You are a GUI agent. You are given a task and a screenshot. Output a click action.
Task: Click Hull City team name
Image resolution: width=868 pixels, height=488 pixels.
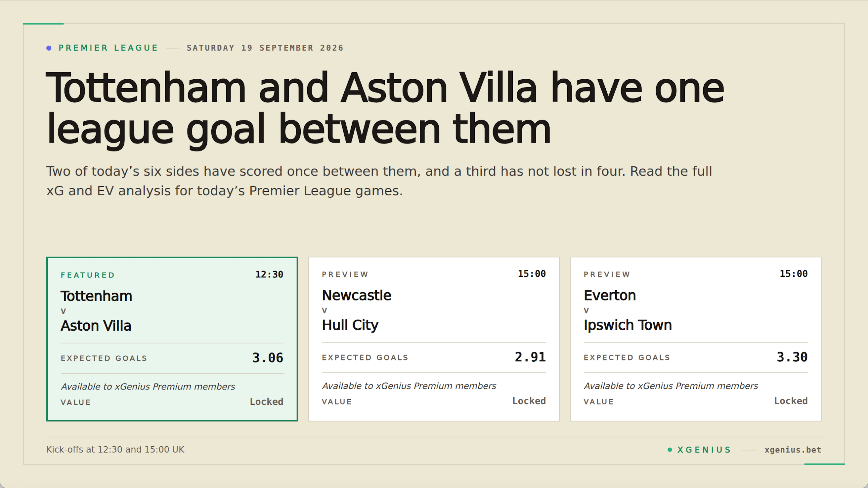[350, 325]
